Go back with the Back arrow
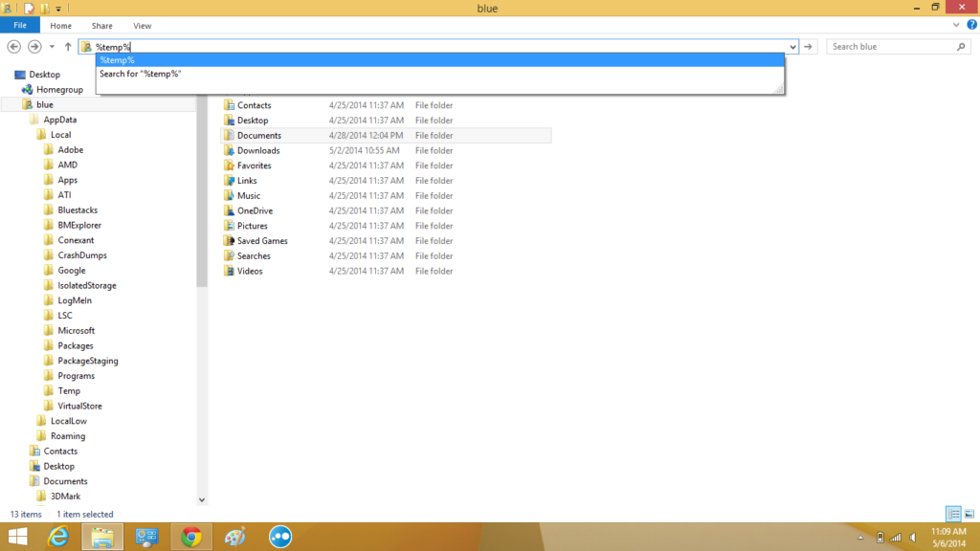Screen dimensions: 980x551 tap(13, 47)
